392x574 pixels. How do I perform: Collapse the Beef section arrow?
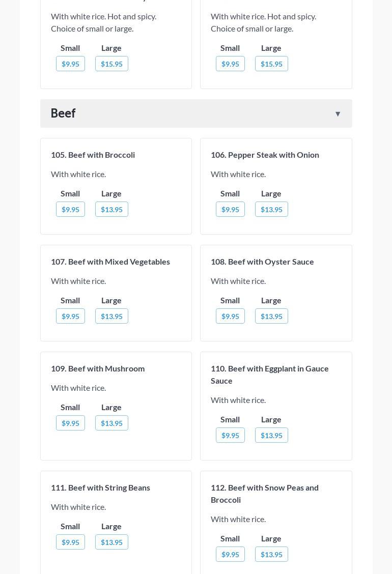click(338, 114)
